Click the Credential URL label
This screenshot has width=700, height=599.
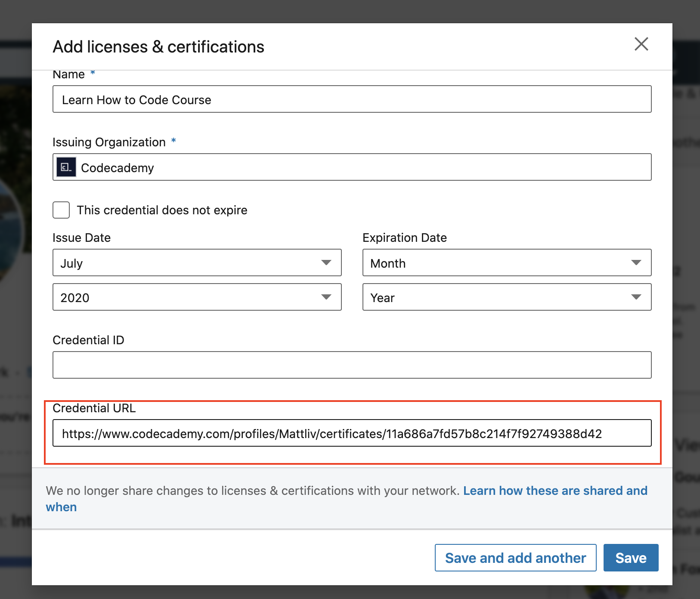94,408
